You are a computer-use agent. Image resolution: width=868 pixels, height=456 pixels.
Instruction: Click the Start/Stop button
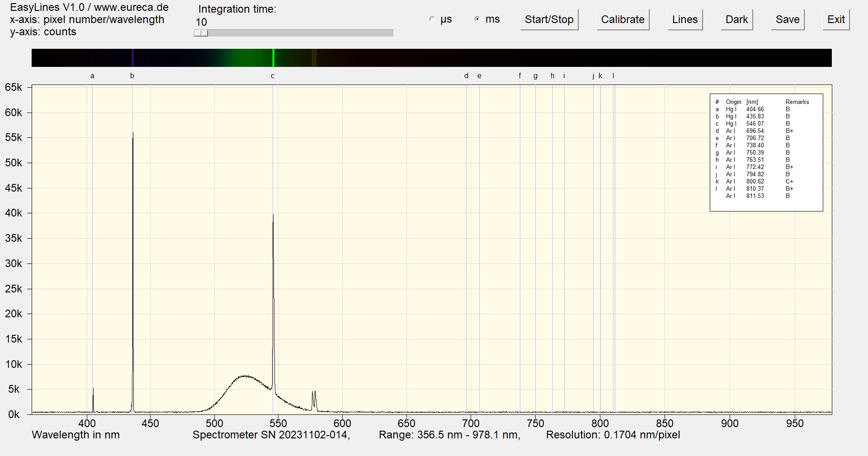549,20
